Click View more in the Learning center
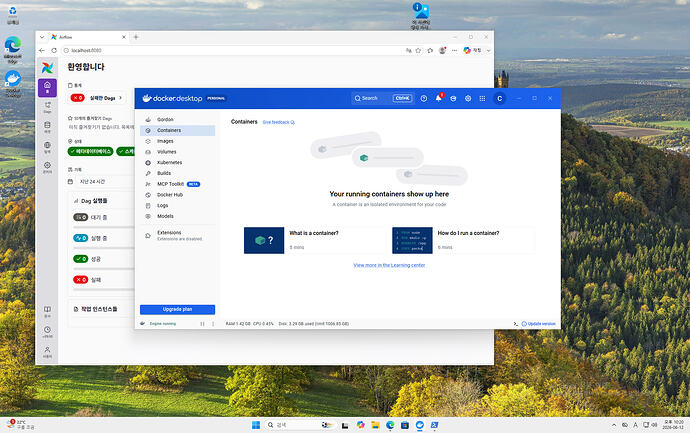 point(389,265)
